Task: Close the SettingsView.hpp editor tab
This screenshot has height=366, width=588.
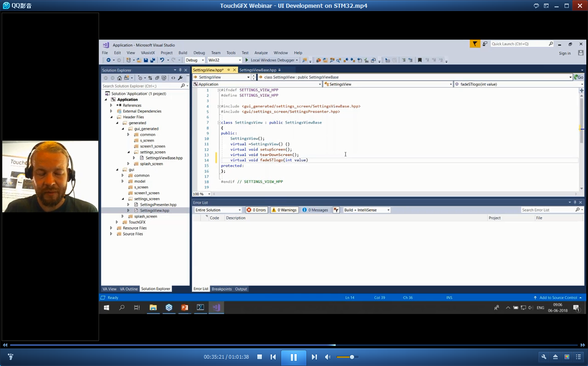Action: click(x=234, y=70)
